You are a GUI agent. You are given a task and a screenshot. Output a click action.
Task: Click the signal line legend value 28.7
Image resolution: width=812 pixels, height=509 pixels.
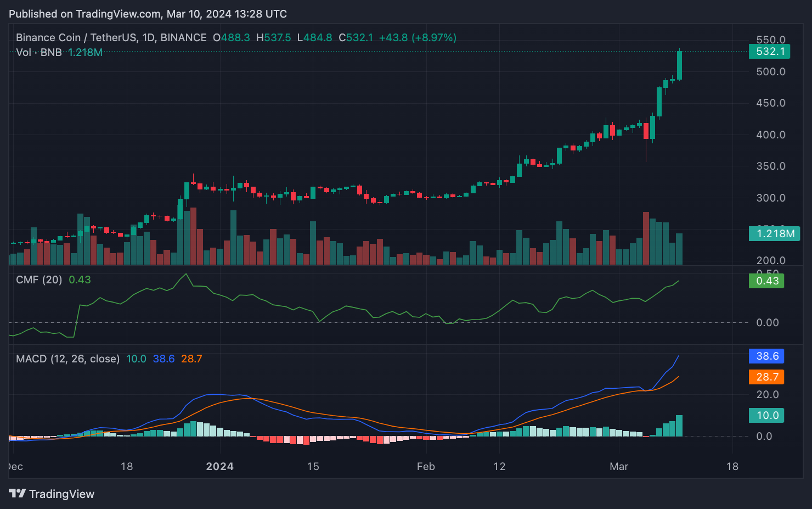pos(191,359)
